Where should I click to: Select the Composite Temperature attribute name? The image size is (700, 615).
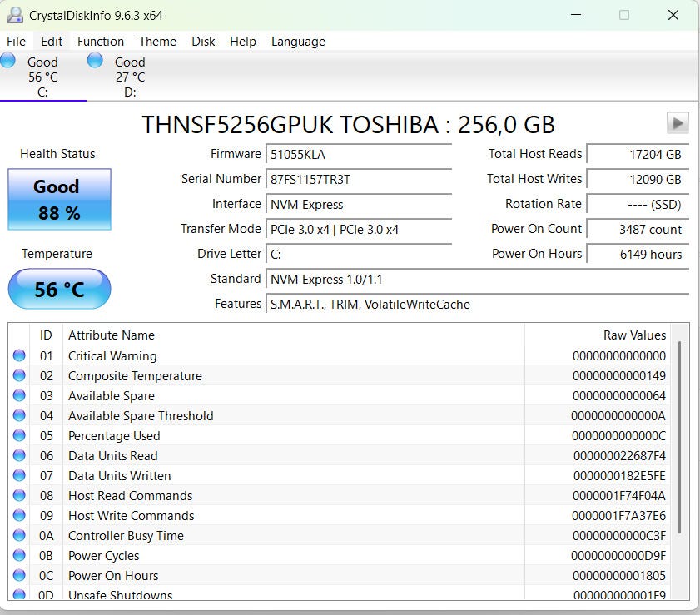tap(135, 376)
